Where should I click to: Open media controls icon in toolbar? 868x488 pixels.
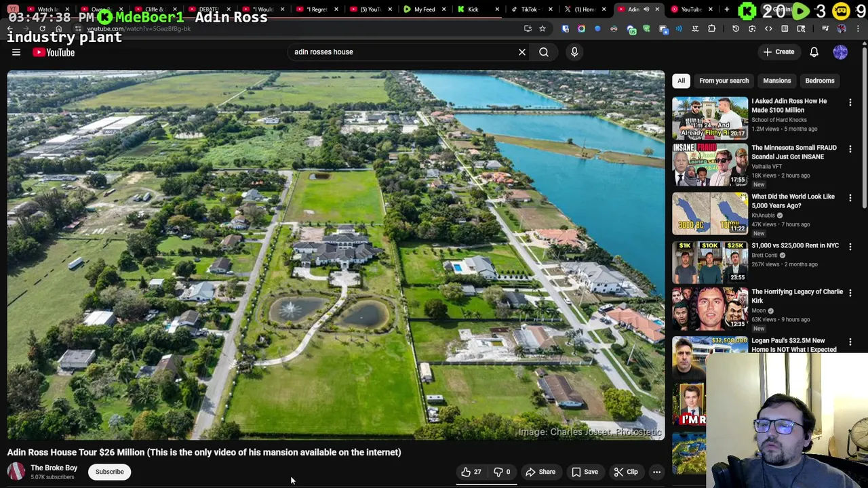(825, 28)
